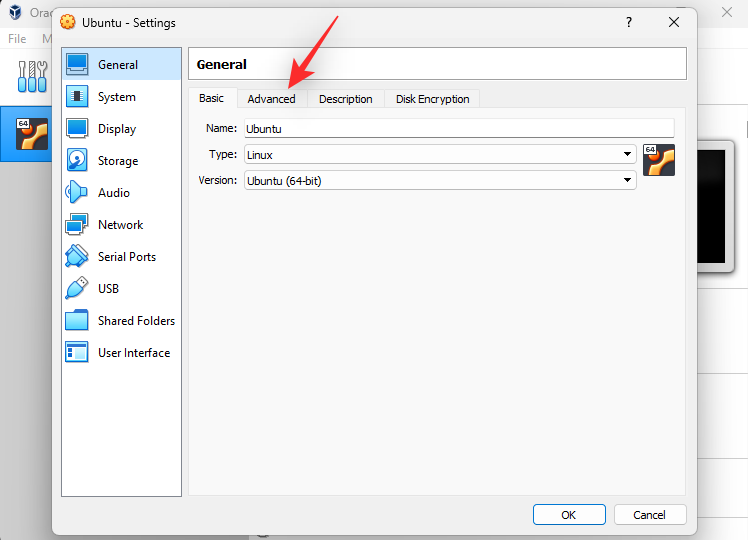748x540 pixels.
Task: Open the Shared Folders icon
Action: click(78, 321)
